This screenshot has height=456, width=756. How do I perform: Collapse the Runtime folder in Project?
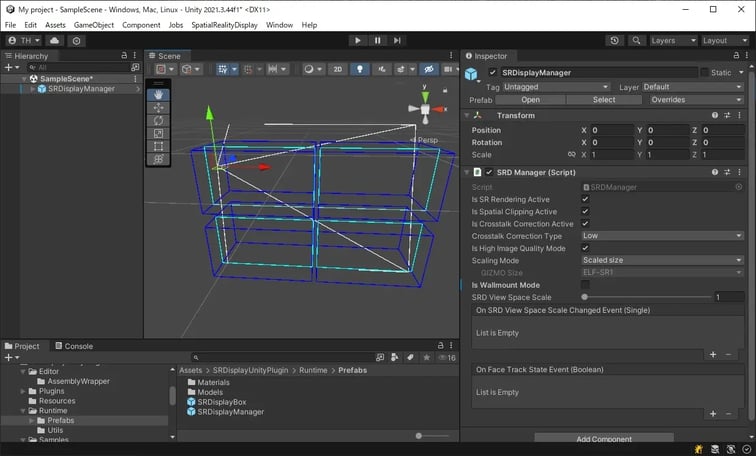coord(23,411)
